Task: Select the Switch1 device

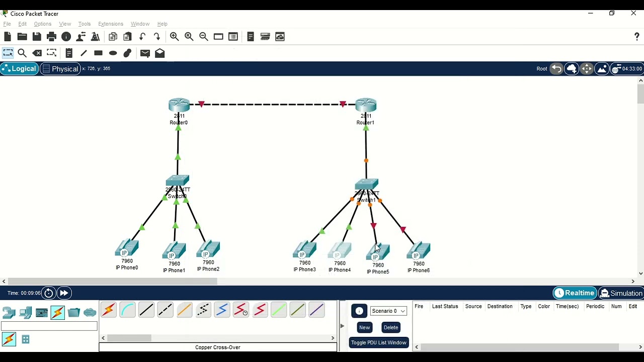Action: point(366,185)
